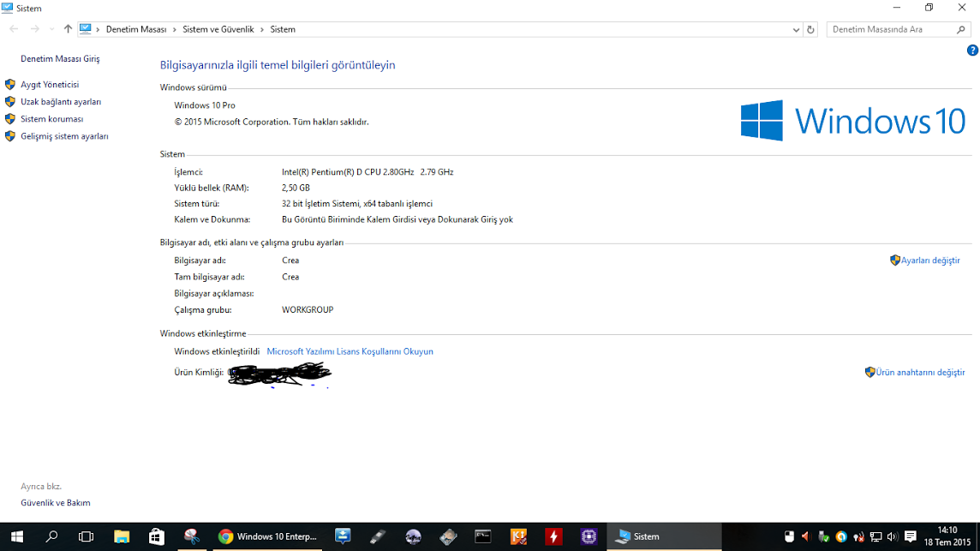980x551 pixels.
Task: Open File Explorer from taskbar
Action: click(x=122, y=536)
